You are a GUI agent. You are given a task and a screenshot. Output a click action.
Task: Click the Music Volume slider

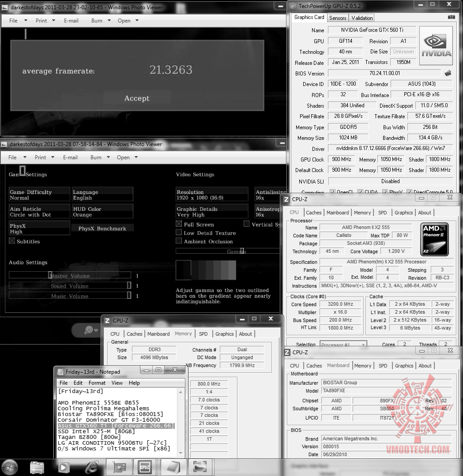(x=70, y=296)
